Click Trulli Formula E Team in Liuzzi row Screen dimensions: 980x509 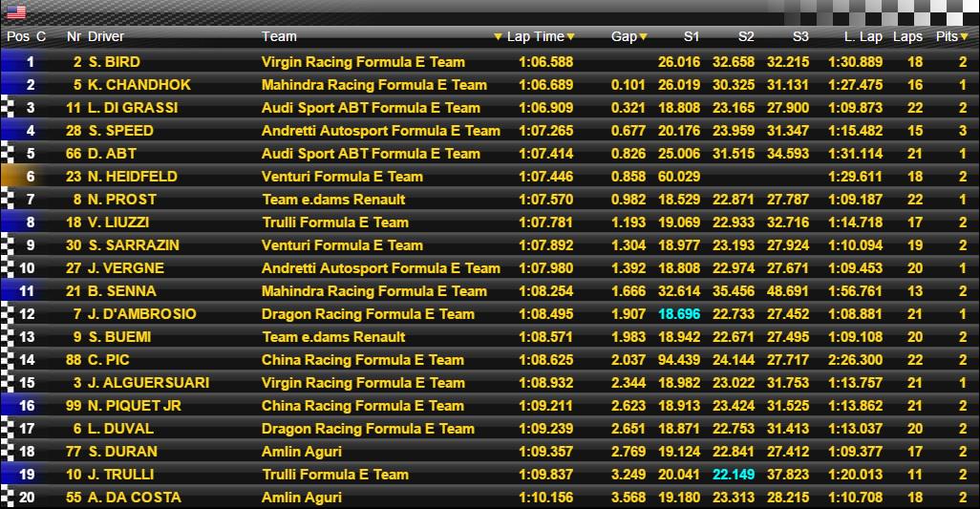tap(335, 223)
